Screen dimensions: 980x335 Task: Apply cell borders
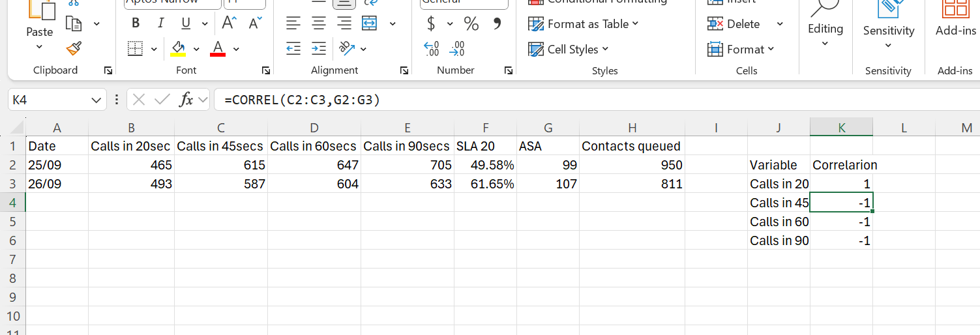tap(136, 49)
